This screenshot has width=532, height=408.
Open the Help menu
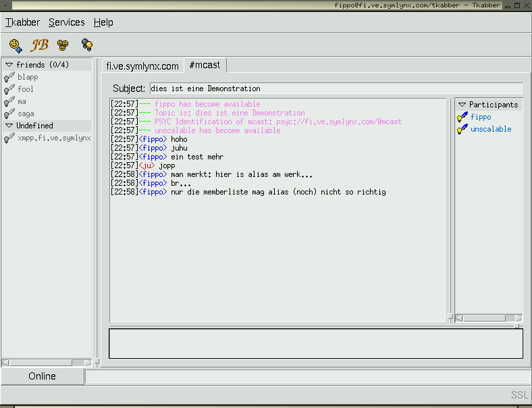point(103,22)
